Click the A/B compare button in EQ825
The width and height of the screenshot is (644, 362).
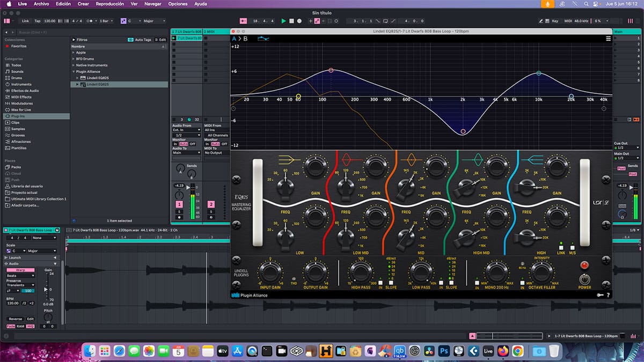tap(240, 39)
